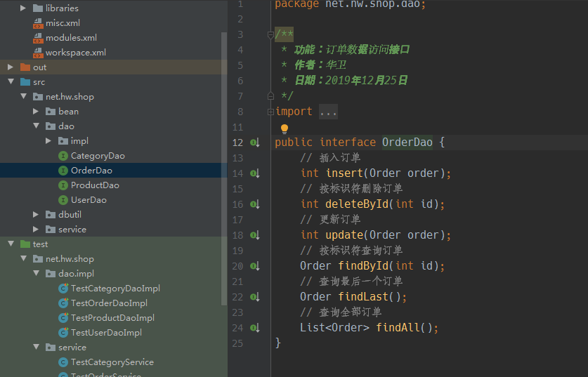Click the TestCategoryService class icon
The width and height of the screenshot is (588, 377).
(x=63, y=362)
